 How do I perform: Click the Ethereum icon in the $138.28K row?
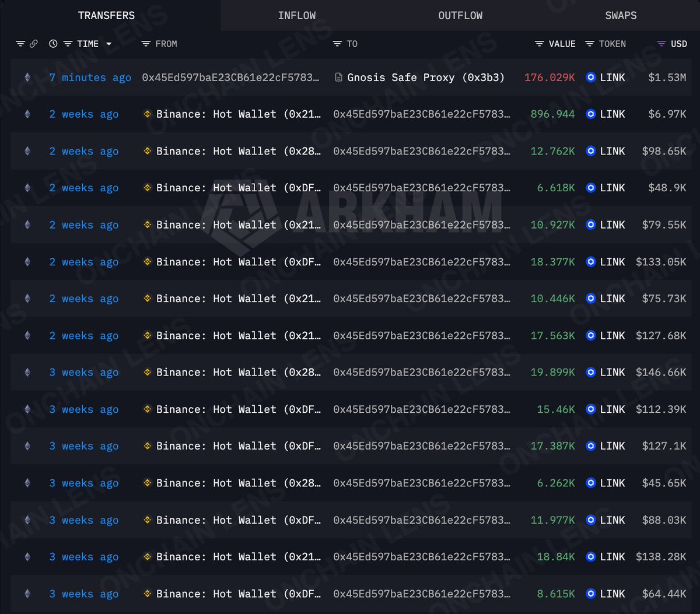27,557
